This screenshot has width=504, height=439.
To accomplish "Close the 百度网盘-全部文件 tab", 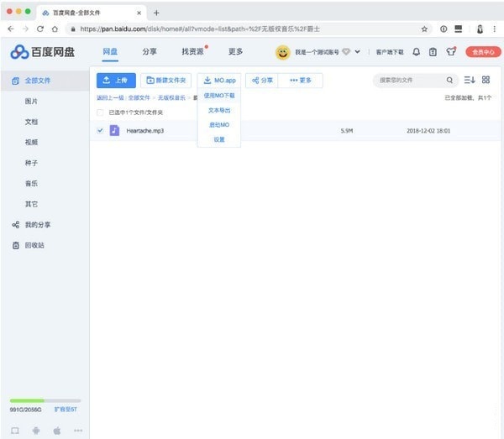I will coord(139,13).
